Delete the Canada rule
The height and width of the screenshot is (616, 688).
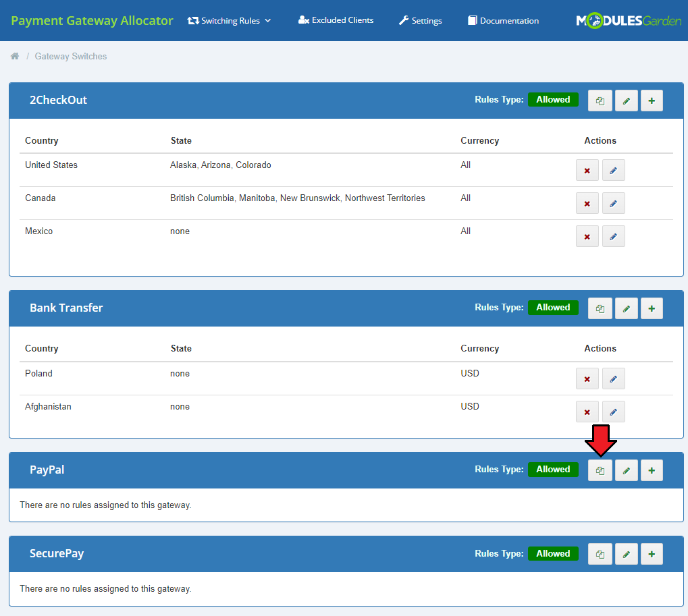[x=587, y=204]
